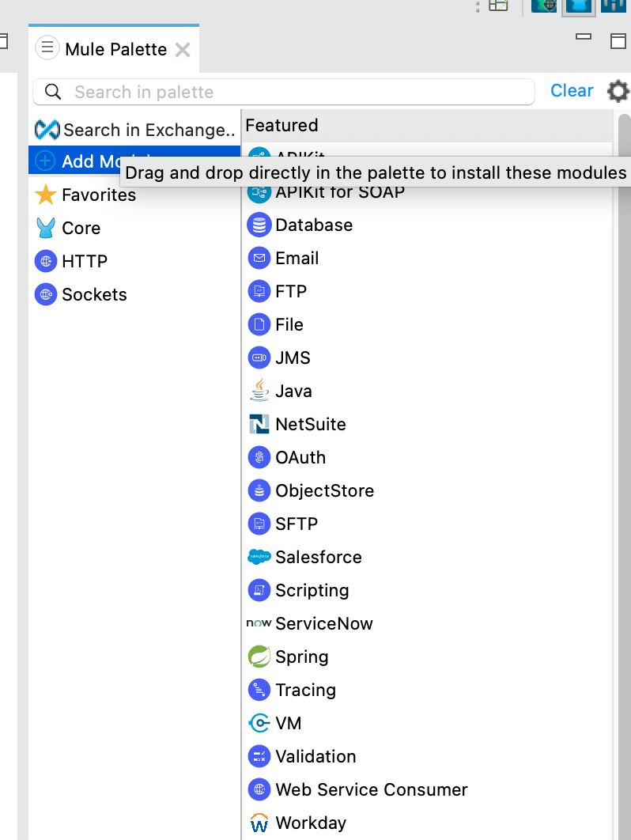
Task: Select the Spring module icon
Action: pyautogui.click(x=258, y=656)
